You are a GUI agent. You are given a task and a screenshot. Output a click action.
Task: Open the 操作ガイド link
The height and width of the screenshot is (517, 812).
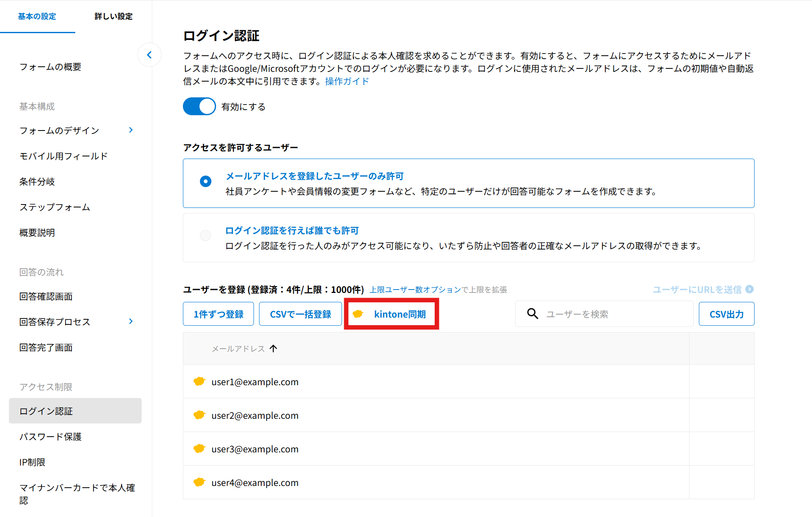[x=347, y=81]
